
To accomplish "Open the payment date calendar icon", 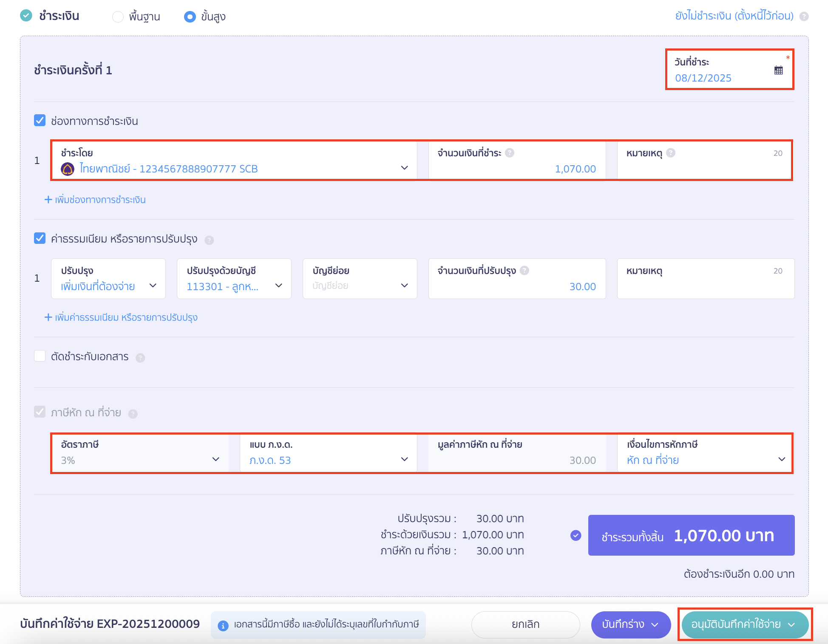I will (x=778, y=71).
